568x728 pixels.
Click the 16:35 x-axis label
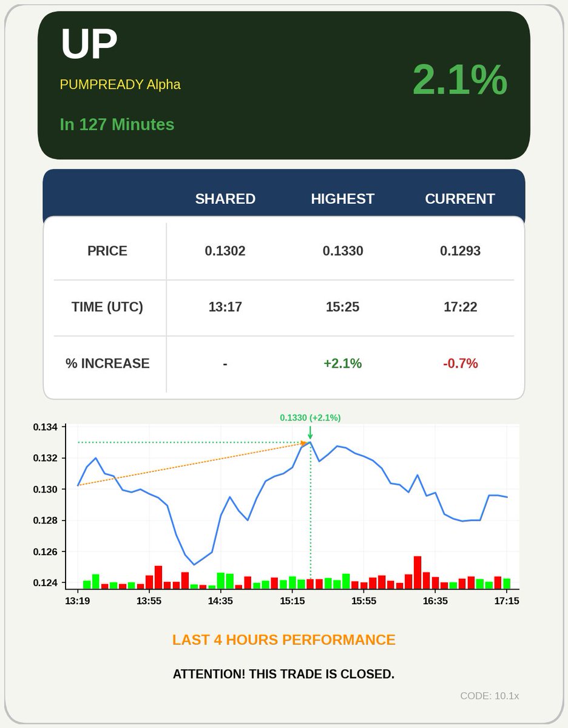(x=435, y=601)
